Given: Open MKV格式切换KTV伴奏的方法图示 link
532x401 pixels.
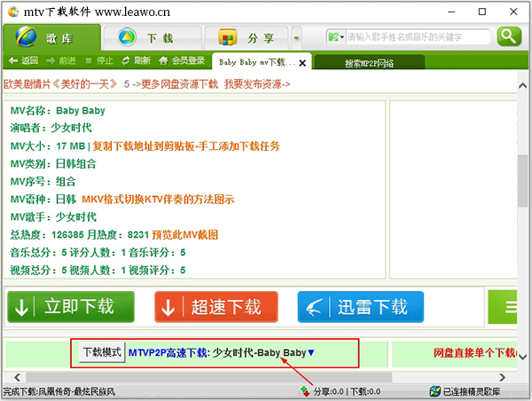Looking at the screenshot, I should point(158,200).
